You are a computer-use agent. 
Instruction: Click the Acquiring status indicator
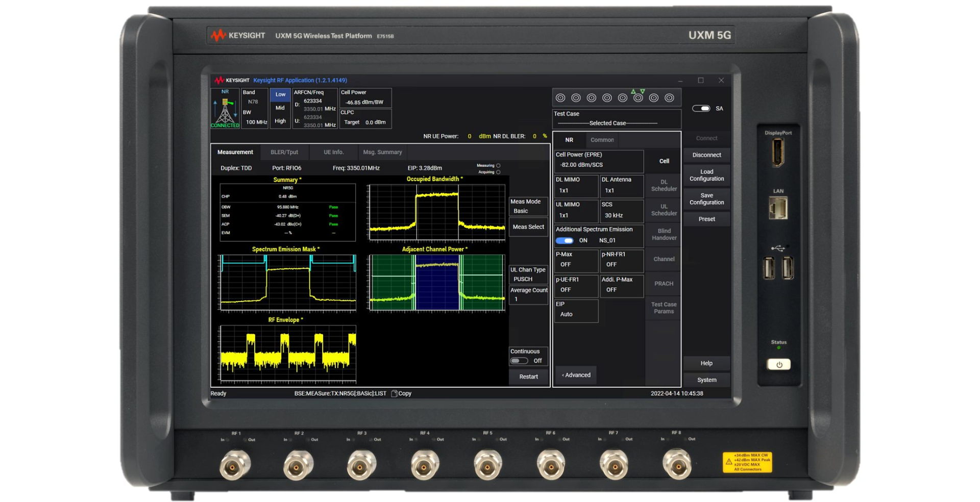498,172
